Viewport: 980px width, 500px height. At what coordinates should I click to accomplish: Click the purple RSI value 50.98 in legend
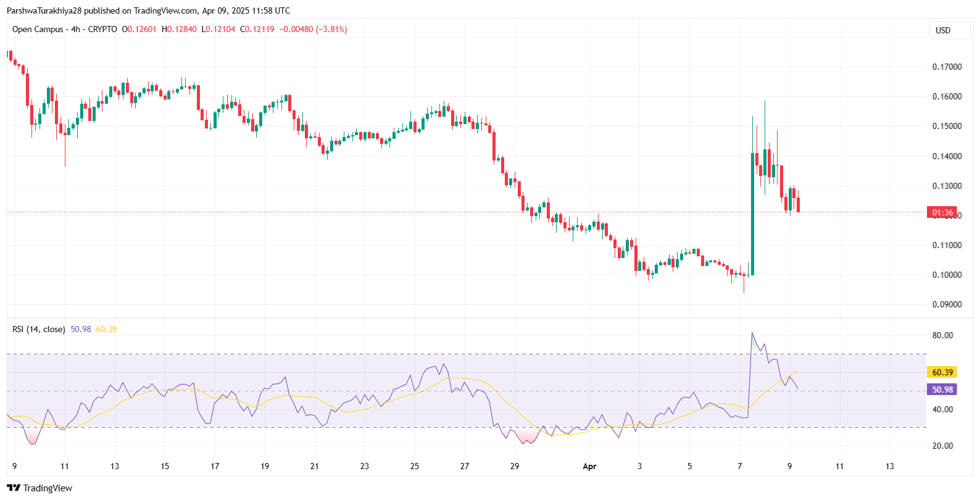tap(80, 329)
